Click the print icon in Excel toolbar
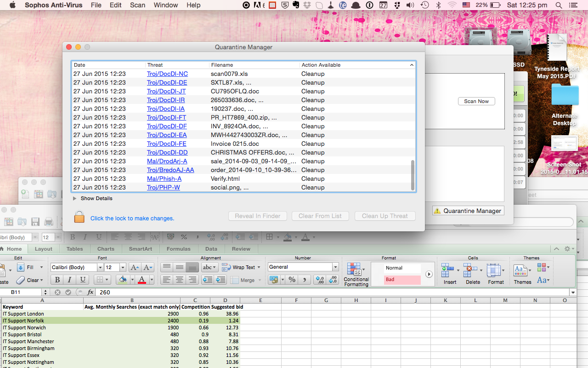 point(49,222)
